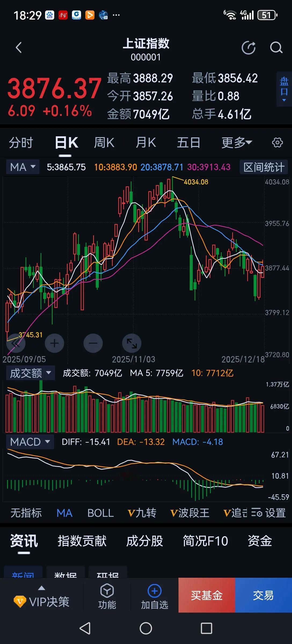This screenshot has height=644, width=292.
Task: Tap MA 20:3878.71 value
Action: coord(162,167)
